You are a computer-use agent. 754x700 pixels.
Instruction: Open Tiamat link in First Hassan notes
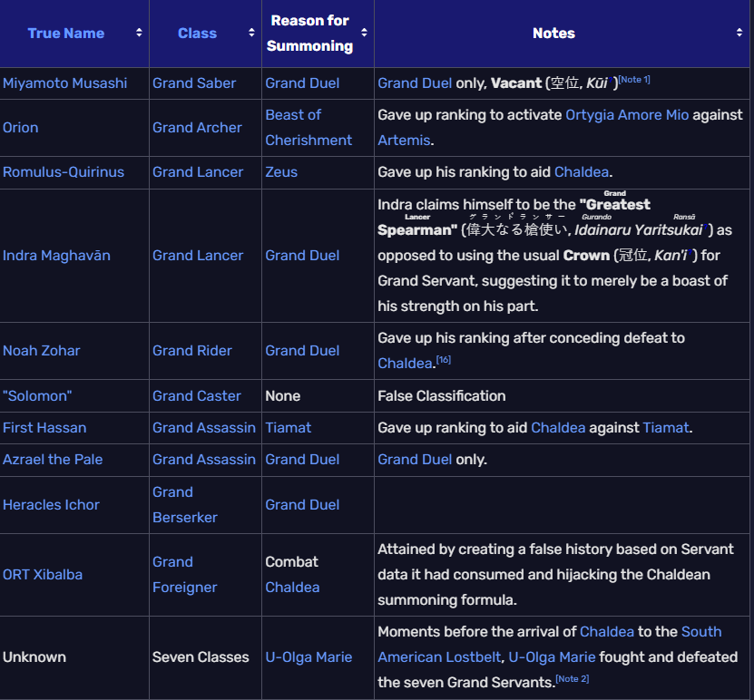[665, 428]
